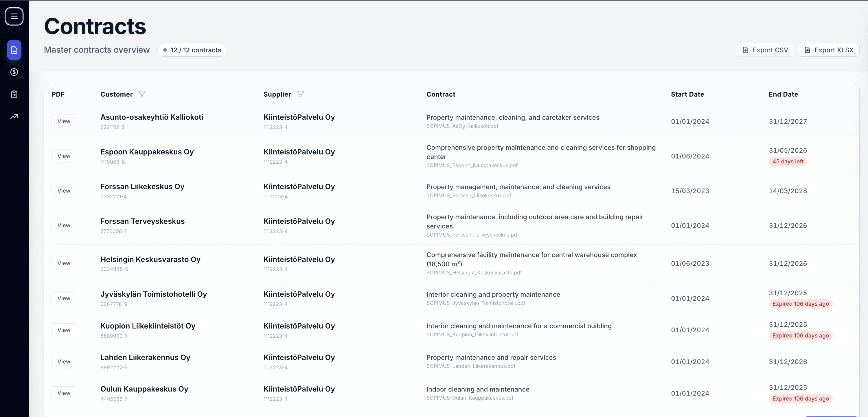View PDF for Espoon Kauppakeskus Oy
This screenshot has width=868, height=417.
(64, 156)
